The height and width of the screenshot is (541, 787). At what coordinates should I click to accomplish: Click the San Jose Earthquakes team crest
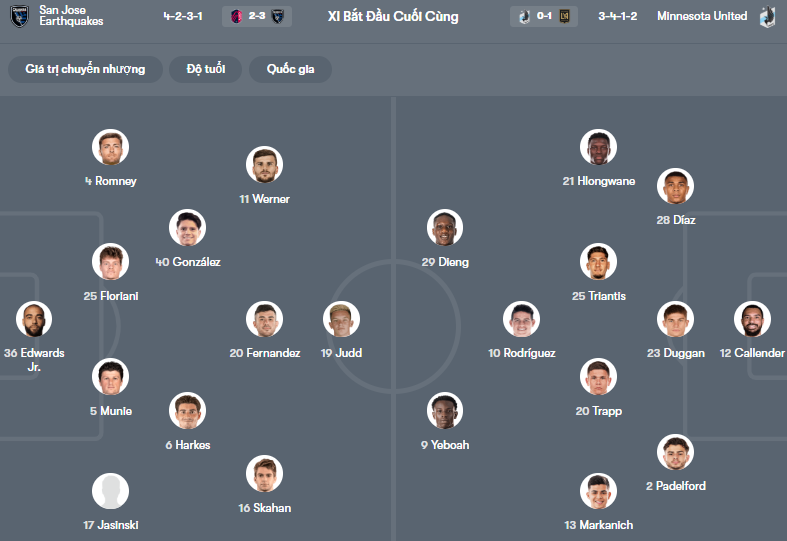[18, 16]
